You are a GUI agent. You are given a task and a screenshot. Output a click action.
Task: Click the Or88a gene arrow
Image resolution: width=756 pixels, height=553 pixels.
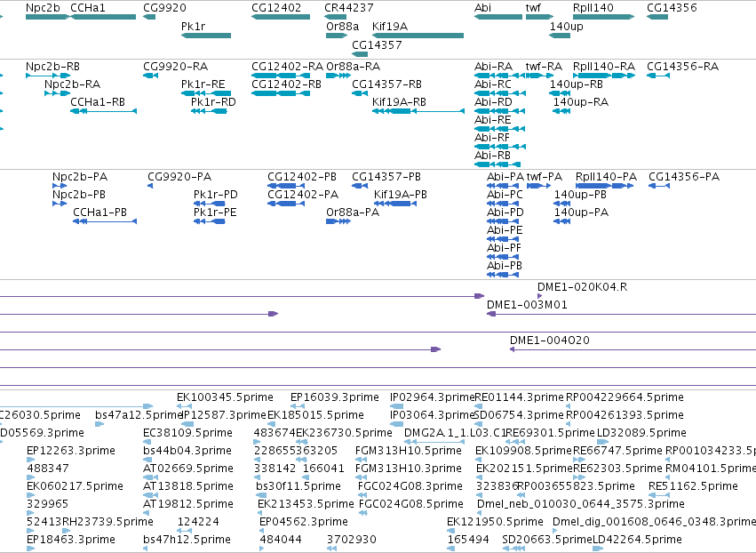coord(337,36)
